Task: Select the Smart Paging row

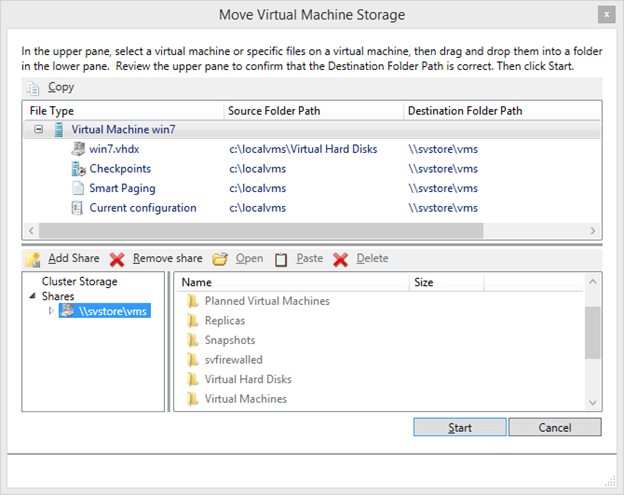Action: (122, 188)
